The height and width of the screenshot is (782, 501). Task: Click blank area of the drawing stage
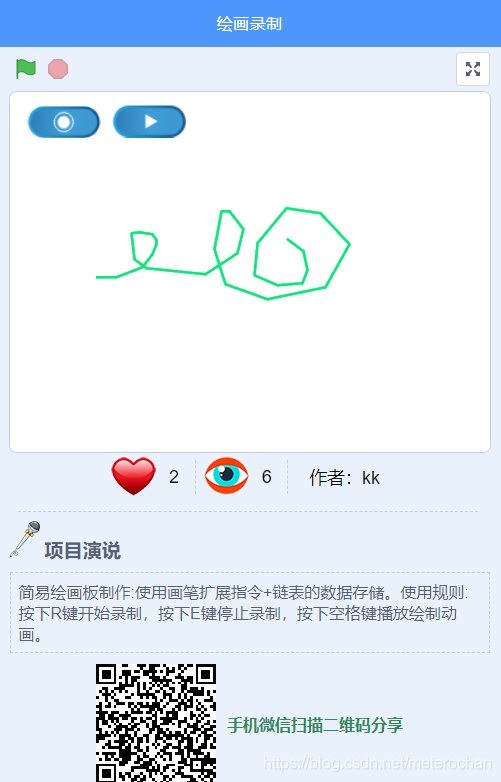pos(249,379)
